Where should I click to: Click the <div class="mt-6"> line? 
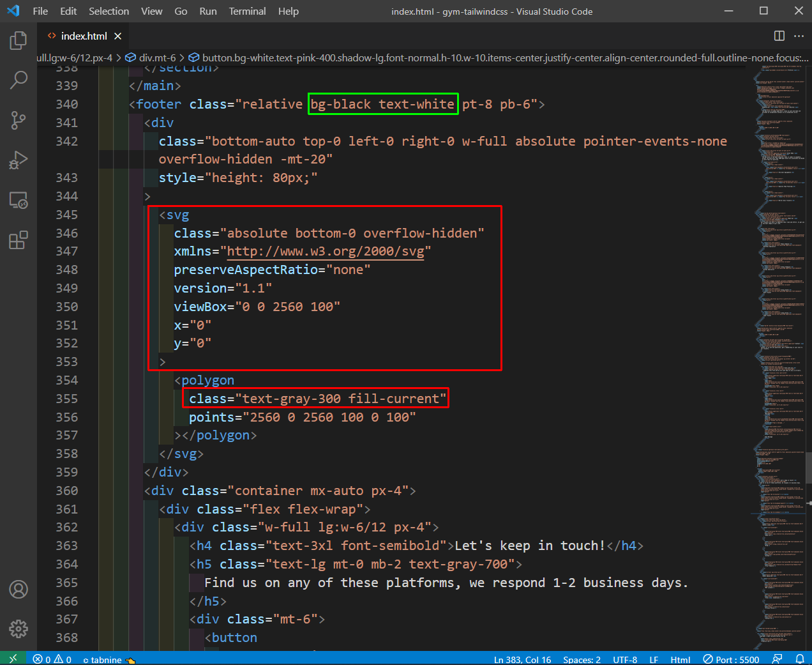click(x=257, y=619)
